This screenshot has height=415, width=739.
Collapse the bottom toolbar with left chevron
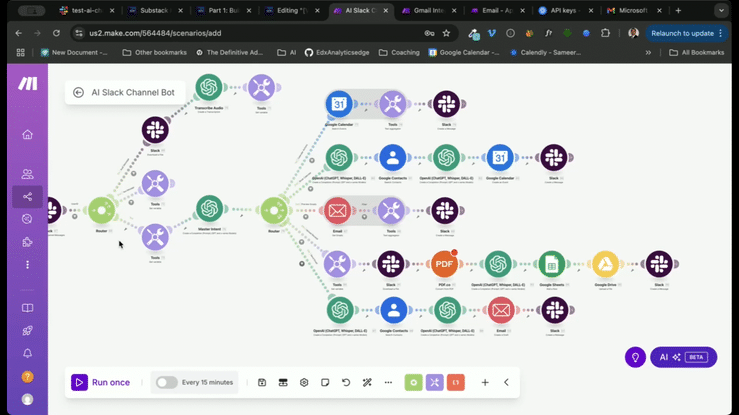(506, 382)
